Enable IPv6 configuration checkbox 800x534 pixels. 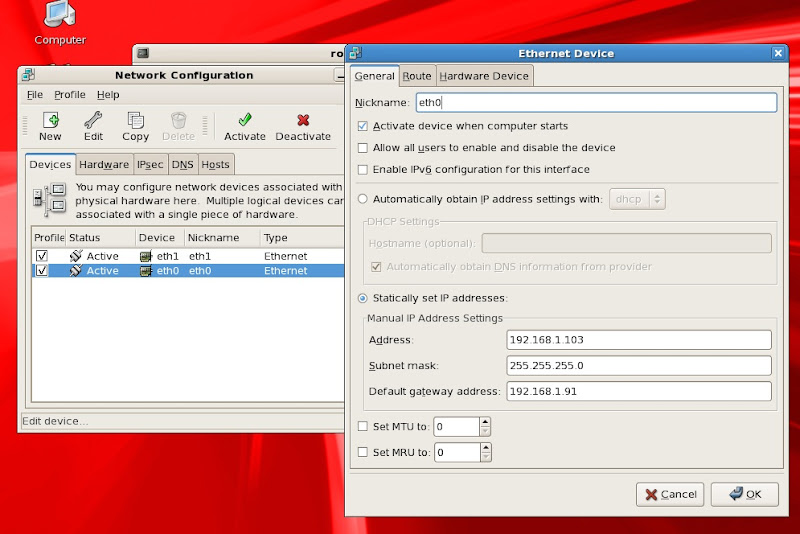coord(363,169)
